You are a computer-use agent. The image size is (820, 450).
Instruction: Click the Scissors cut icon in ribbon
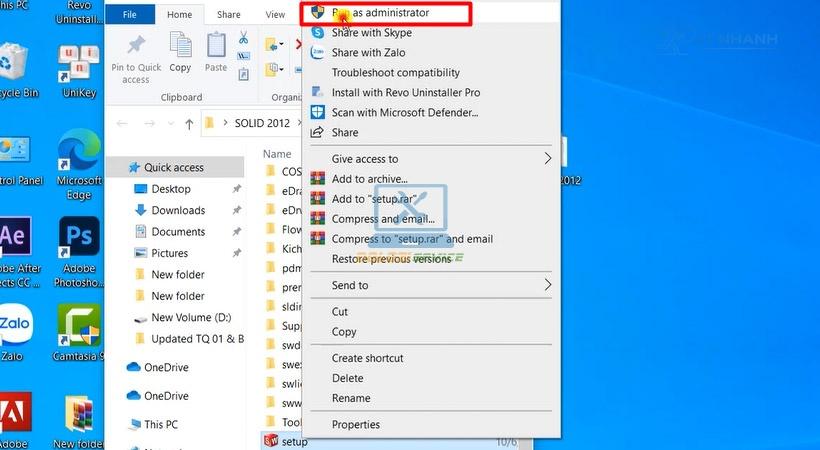(243, 39)
